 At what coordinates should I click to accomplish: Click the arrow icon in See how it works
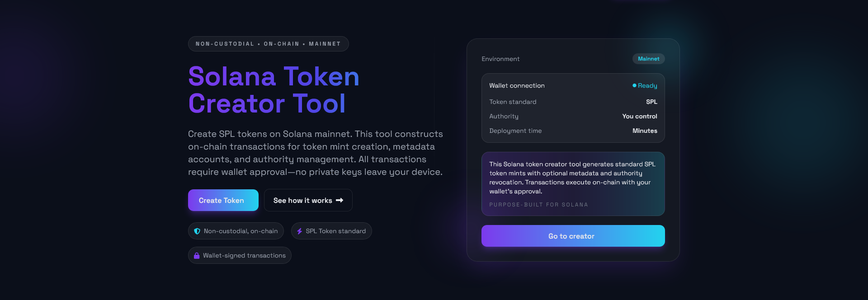point(340,200)
